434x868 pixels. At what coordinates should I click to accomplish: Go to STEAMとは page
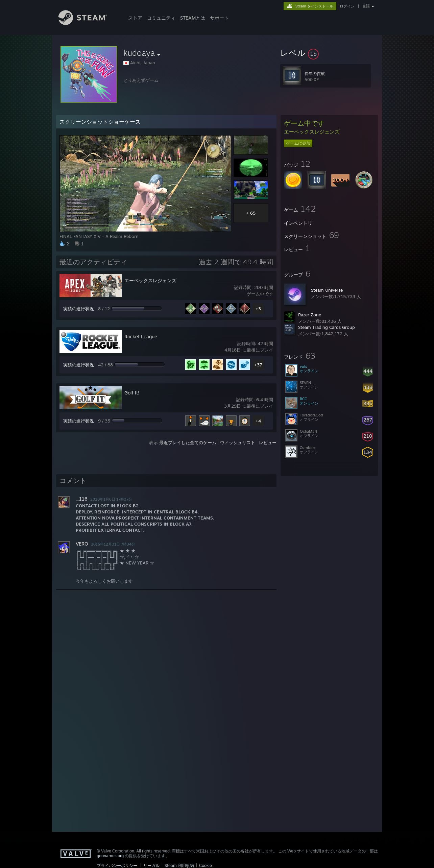pos(192,18)
